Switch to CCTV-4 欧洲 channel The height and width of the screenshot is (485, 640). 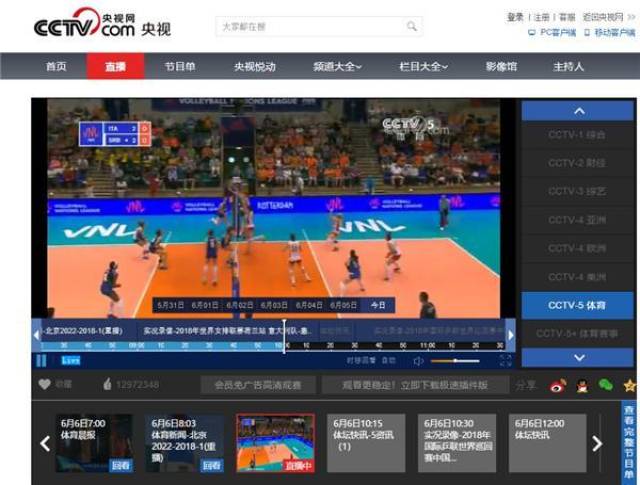coord(577,248)
